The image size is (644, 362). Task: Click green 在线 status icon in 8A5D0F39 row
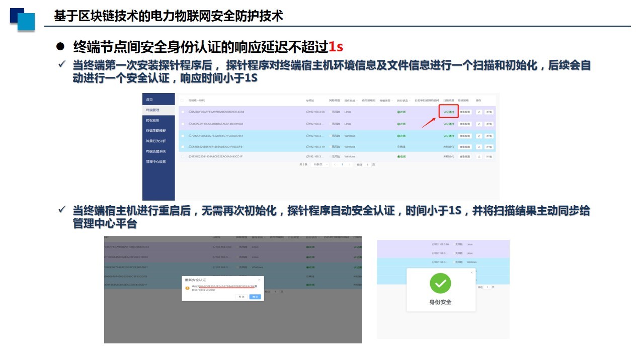pyautogui.click(x=398, y=112)
